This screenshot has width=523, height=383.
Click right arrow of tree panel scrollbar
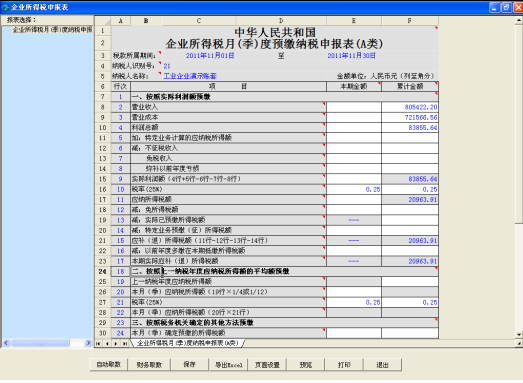pos(88,343)
